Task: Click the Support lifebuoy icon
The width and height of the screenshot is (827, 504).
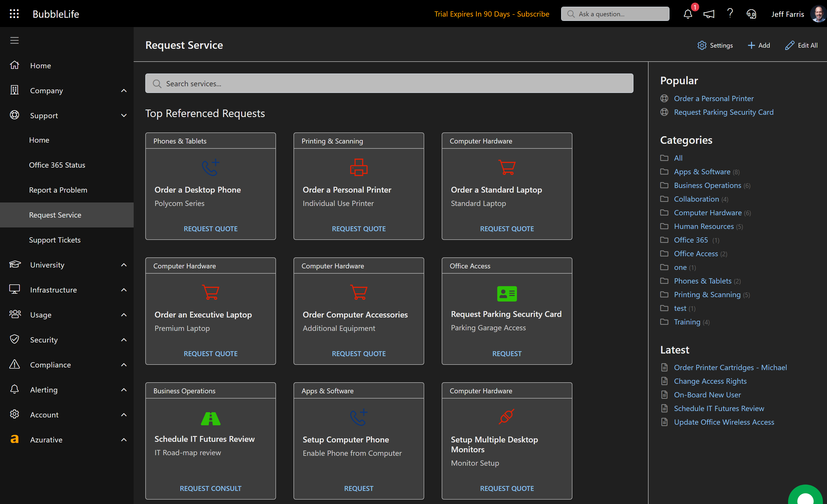Action: [x=15, y=115]
